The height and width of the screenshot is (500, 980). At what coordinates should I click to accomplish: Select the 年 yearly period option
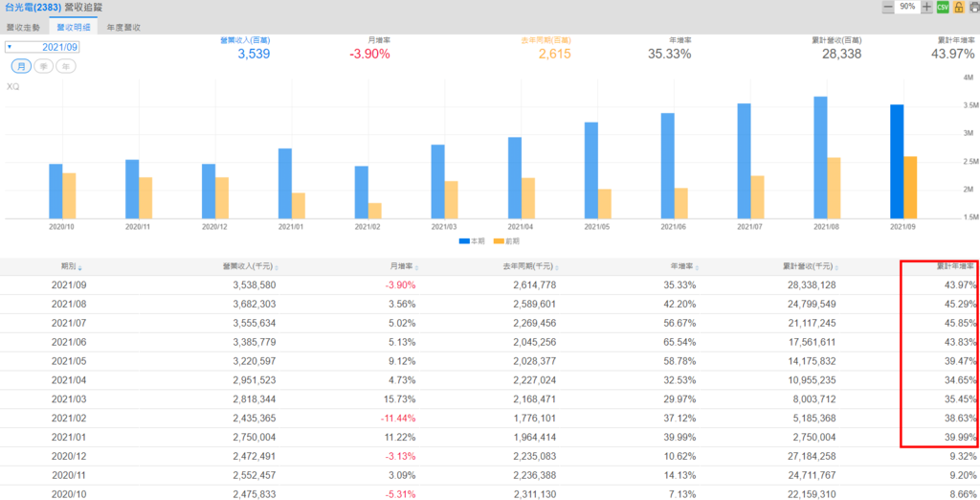66,66
